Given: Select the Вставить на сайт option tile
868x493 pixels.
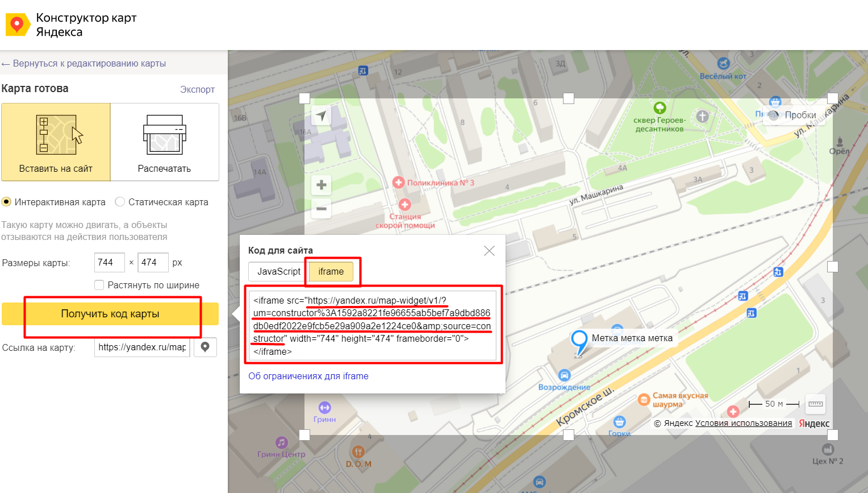Looking at the screenshot, I should [56, 142].
